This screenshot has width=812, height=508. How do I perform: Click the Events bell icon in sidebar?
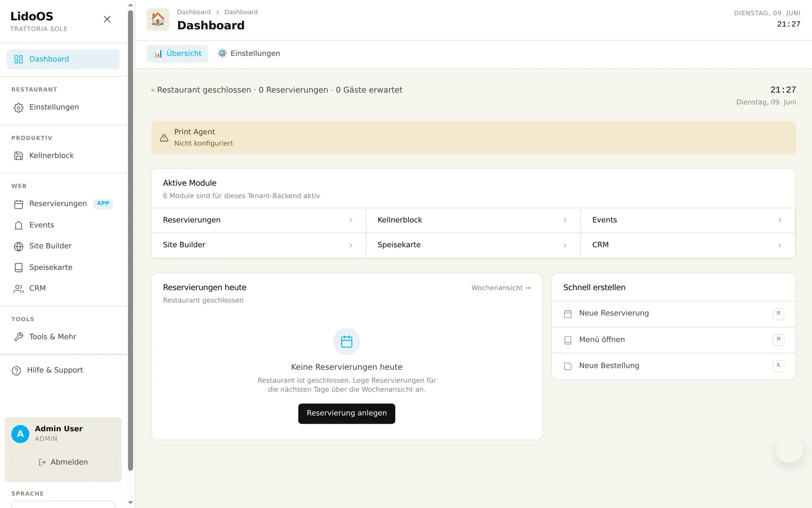point(19,225)
